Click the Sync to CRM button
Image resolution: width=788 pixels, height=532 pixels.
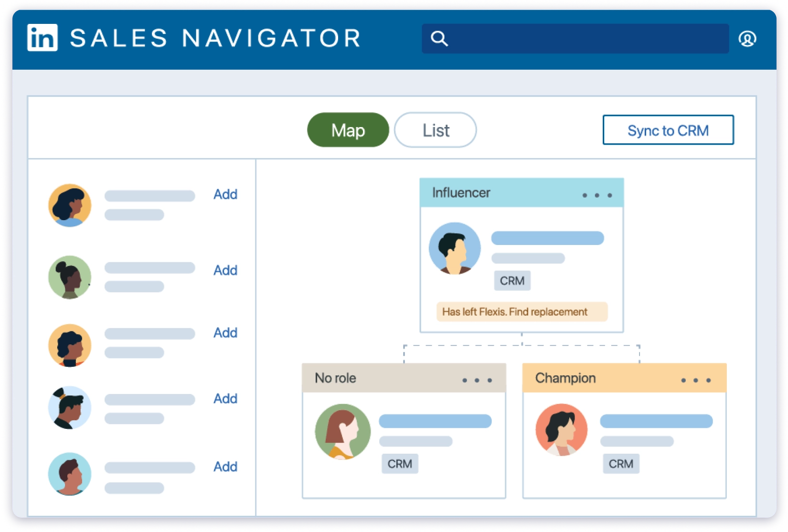[x=668, y=130]
